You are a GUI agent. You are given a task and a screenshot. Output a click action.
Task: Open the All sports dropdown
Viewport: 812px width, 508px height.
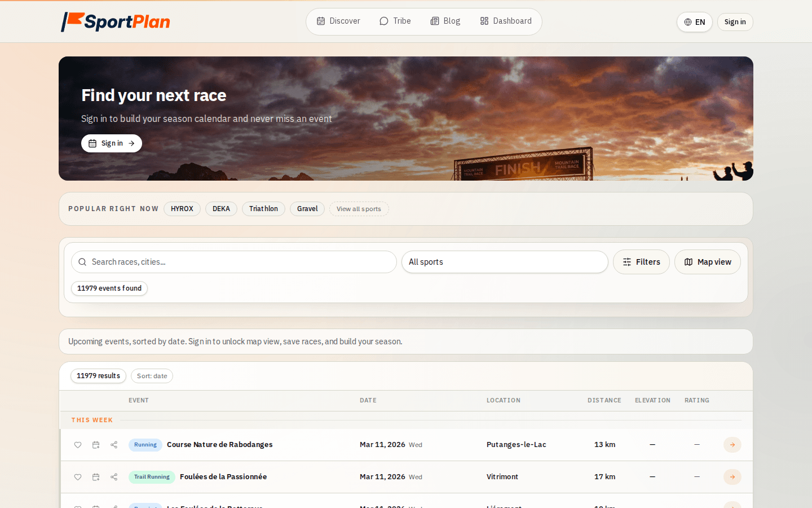[x=504, y=262]
